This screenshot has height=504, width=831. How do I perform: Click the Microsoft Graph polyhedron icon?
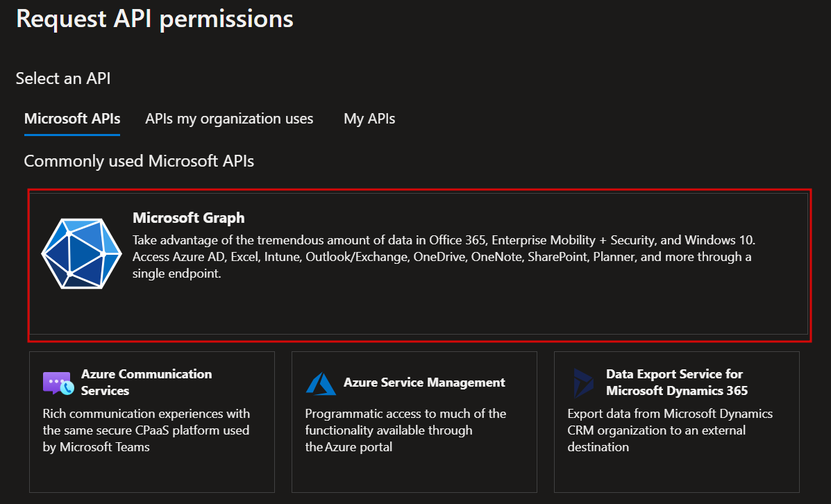pos(82,254)
